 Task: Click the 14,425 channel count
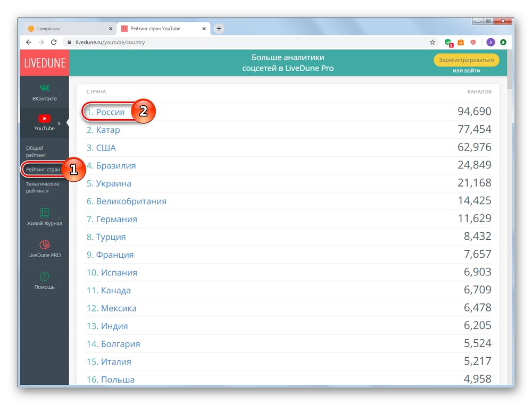[475, 200]
